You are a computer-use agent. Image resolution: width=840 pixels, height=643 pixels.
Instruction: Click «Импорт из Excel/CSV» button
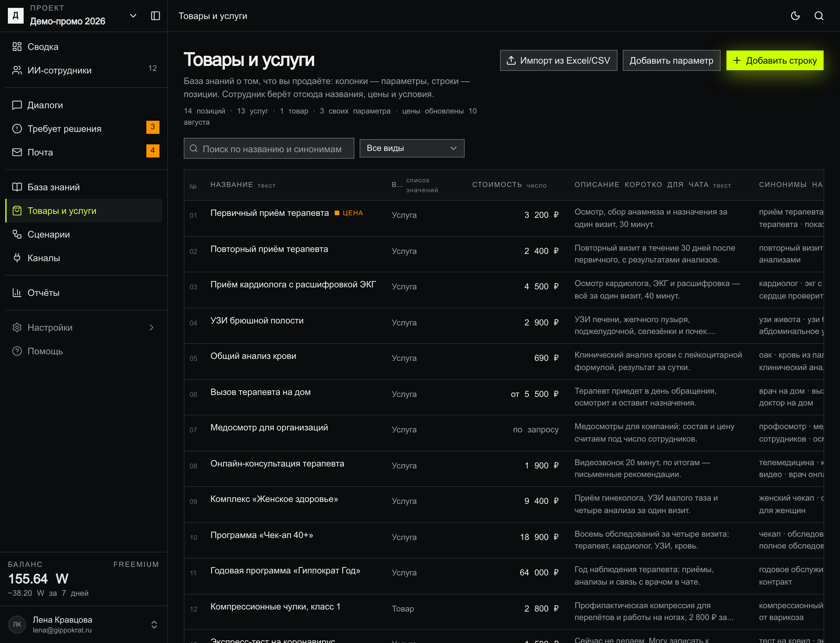pos(558,60)
